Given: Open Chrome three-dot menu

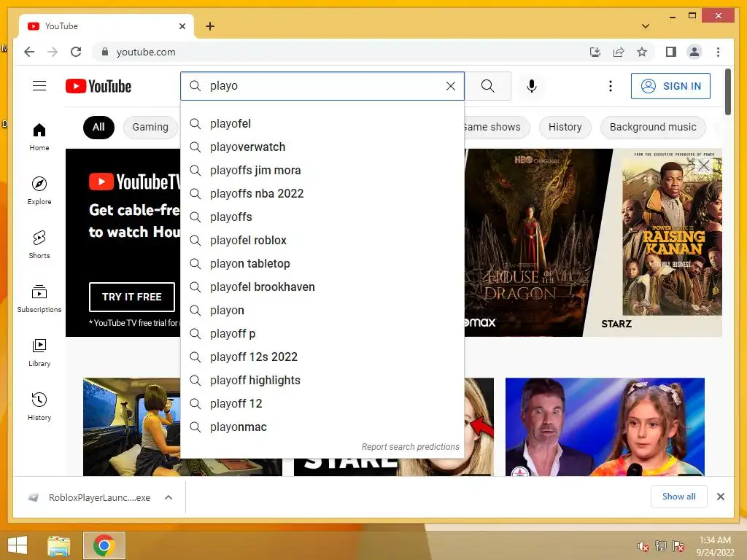Looking at the screenshot, I should pos(718,52).
